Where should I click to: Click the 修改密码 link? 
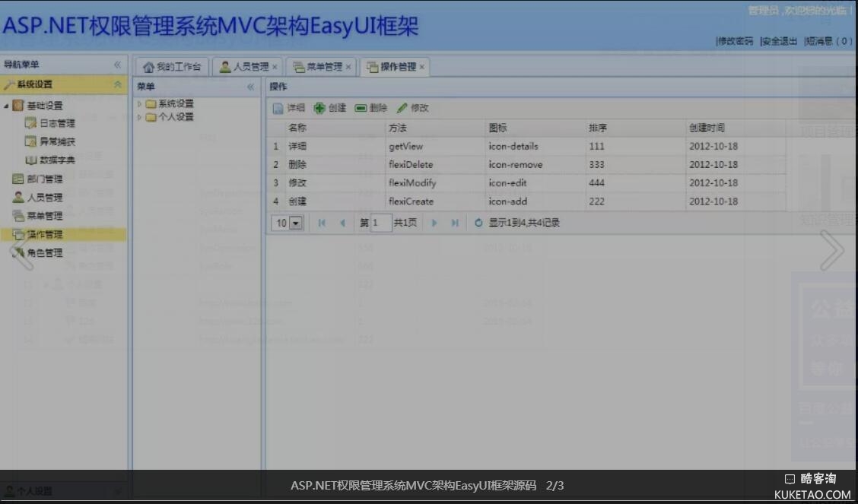pos(735,41)
